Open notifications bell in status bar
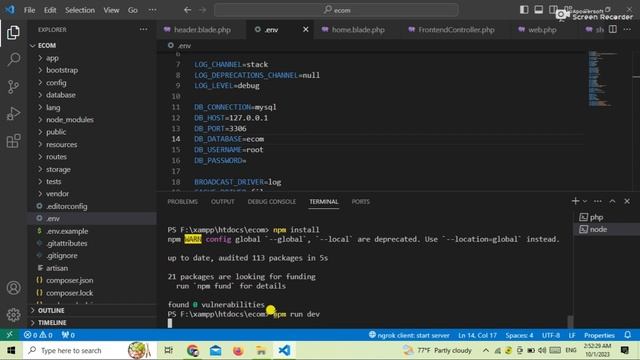Image resolution: width=640 pixels, height=360 pixels. 628,335
